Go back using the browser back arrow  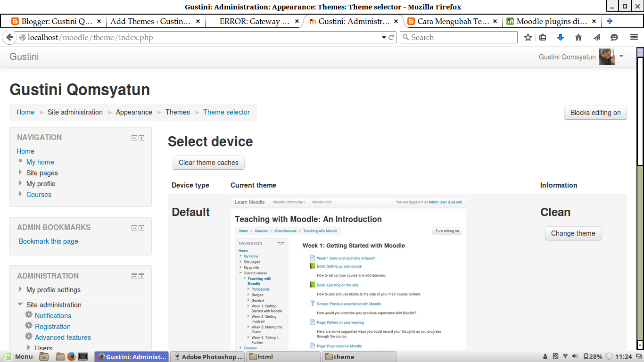pyautogui.click(x=9, y=38)
